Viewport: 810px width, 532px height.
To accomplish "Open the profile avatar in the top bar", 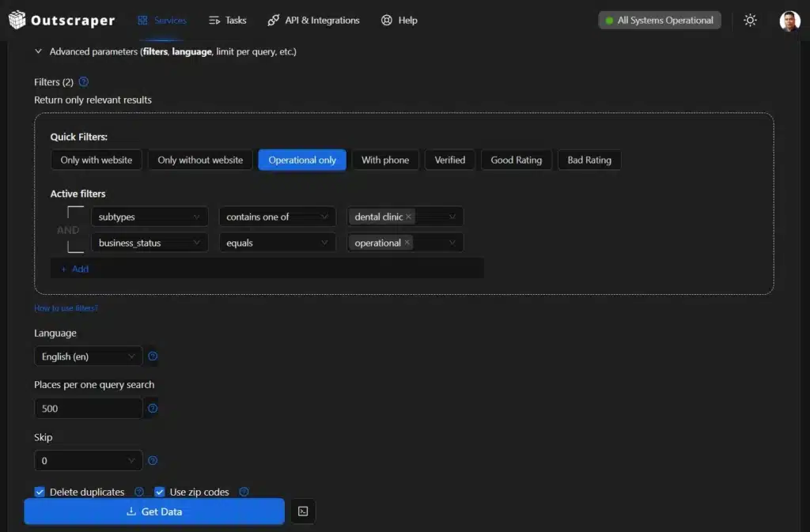I will click(x=789, y=20).
